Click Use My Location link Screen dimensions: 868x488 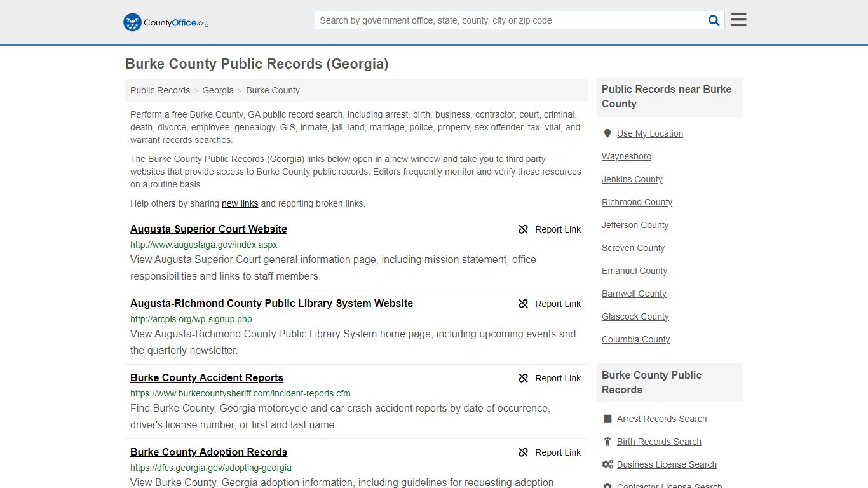point(650,133)
